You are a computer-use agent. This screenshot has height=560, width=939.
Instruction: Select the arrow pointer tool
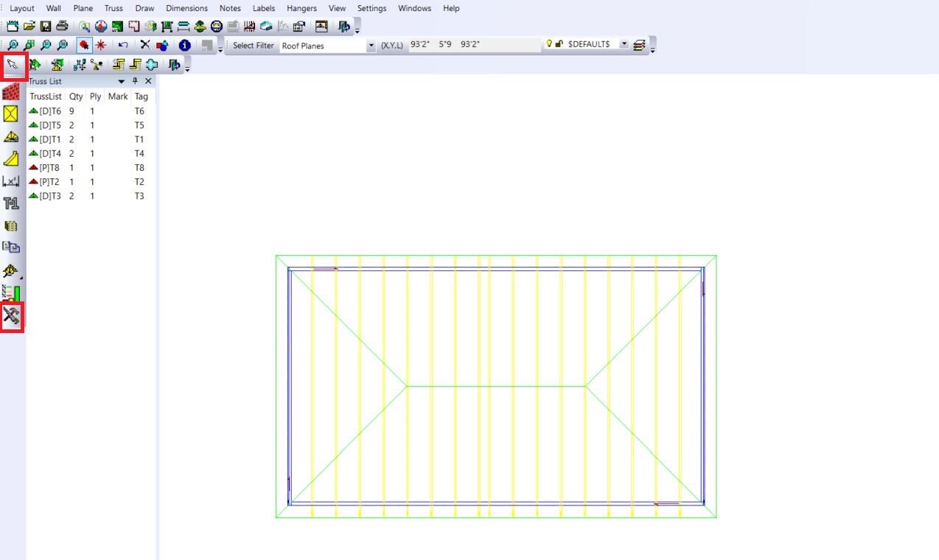click(13, 65)
